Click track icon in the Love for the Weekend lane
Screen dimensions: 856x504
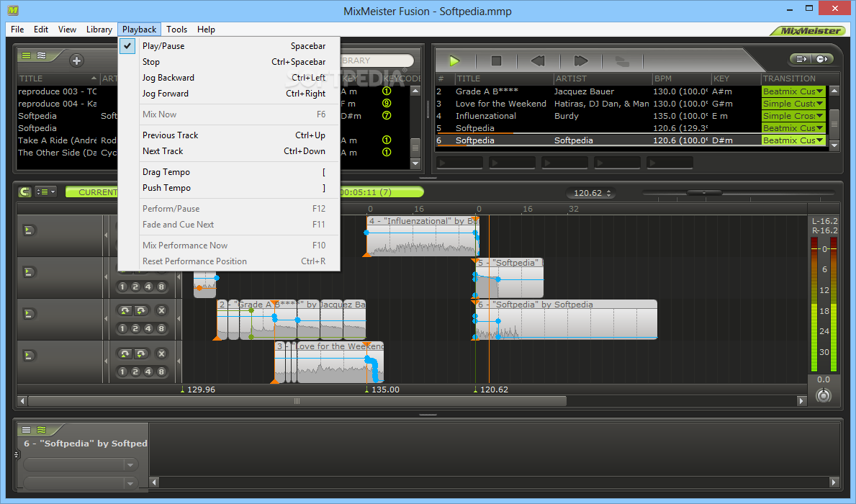(x=29, y=356)
